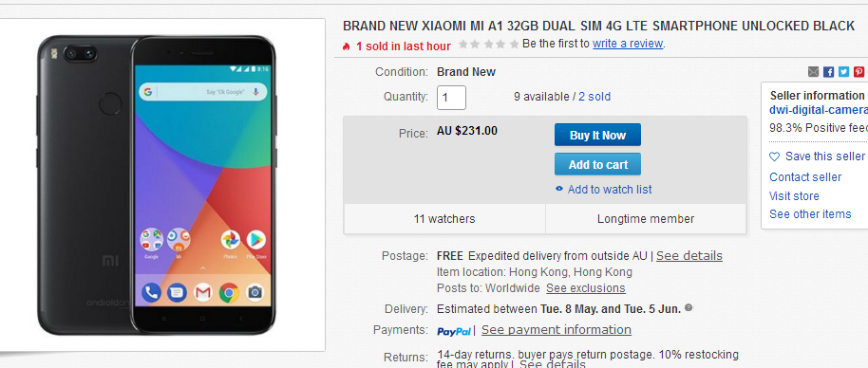This screenshot has height=368, width=868.
Task: Open See exclusions link
Action: (586, 288)
